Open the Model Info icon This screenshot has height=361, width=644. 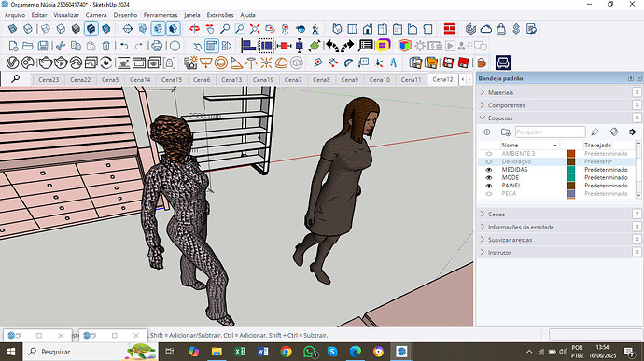click(175, 46)
